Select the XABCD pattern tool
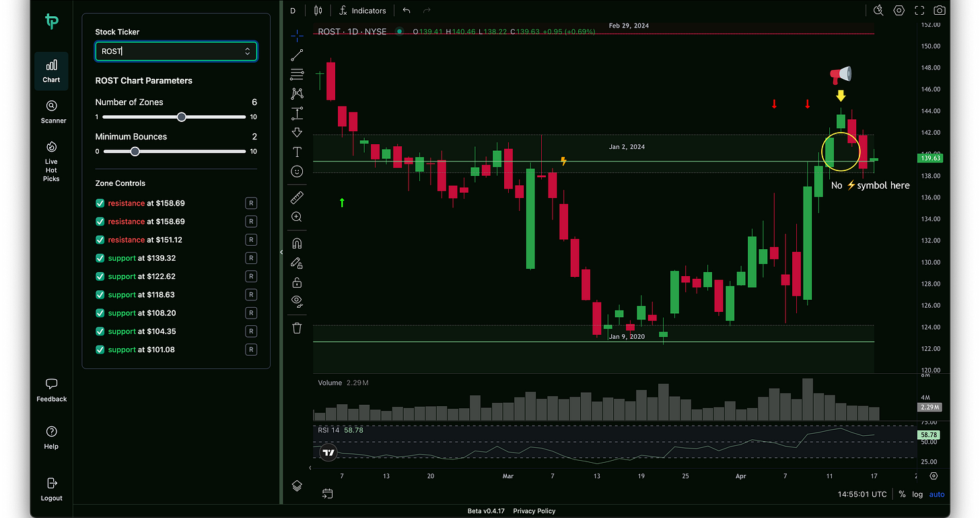Image resolution: width=980 pixels, height=518 pixels. click(x=297, y=94)
